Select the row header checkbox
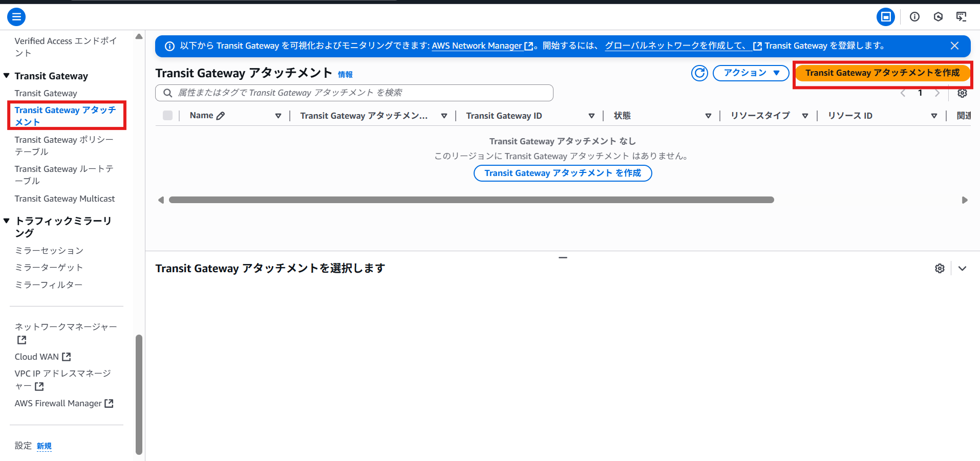The width and height of the screenshot is (980, 461). pyautogui.click(x=167, y=115)
